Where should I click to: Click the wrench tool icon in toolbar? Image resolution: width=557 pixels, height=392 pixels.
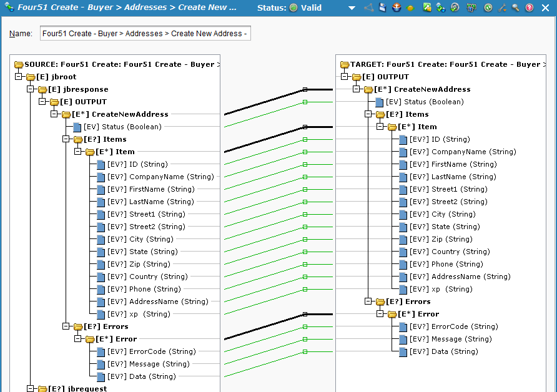pyautogui.click(x=501, y=8)
